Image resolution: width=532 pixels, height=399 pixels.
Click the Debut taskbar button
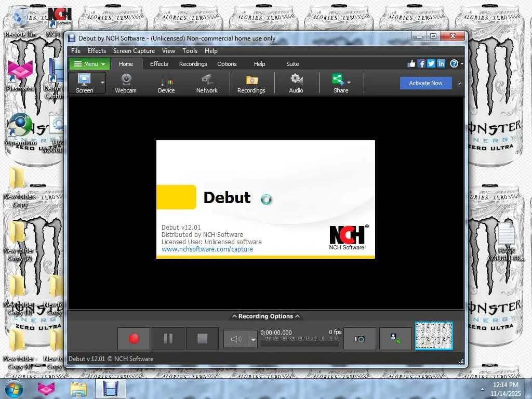pyautogui.click(x=111, y=389)
